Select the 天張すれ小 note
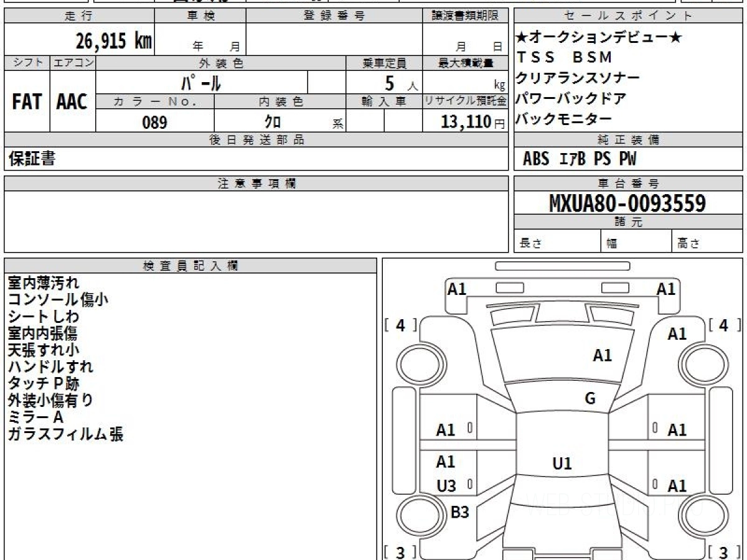The image size is (747, 560). [44, 350]
